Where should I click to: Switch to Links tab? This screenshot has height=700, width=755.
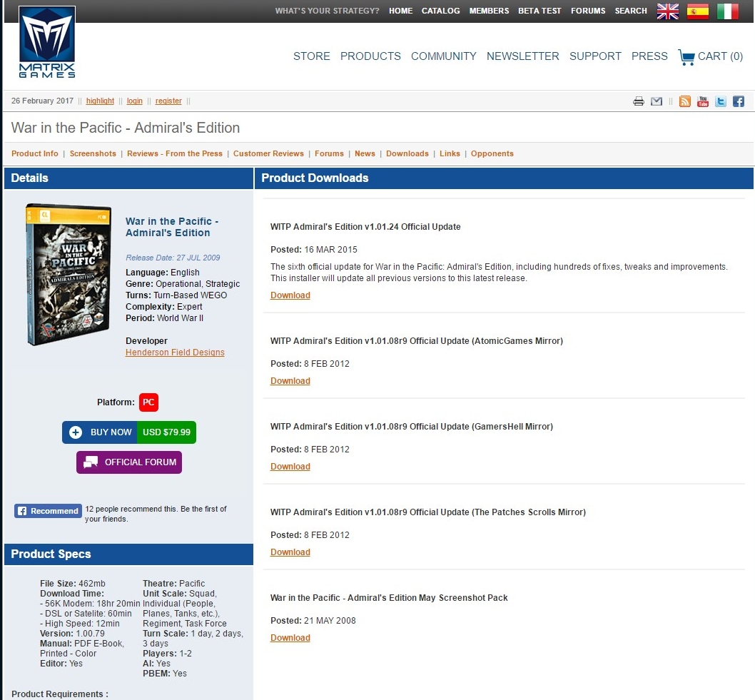click(450, 153)
